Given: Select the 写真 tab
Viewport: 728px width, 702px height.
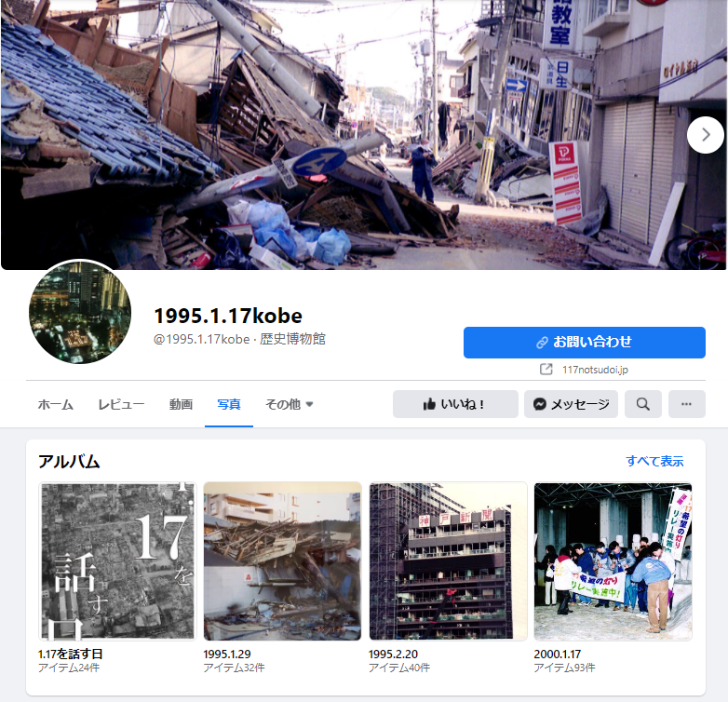Looking at the screenshot, I should 229,404.
